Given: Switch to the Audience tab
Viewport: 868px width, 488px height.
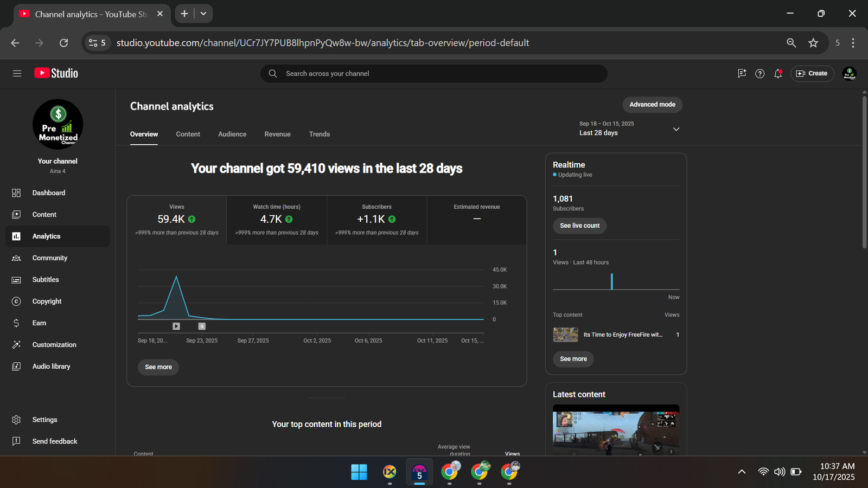Looking at the screenshot, I should click(232, 134).
